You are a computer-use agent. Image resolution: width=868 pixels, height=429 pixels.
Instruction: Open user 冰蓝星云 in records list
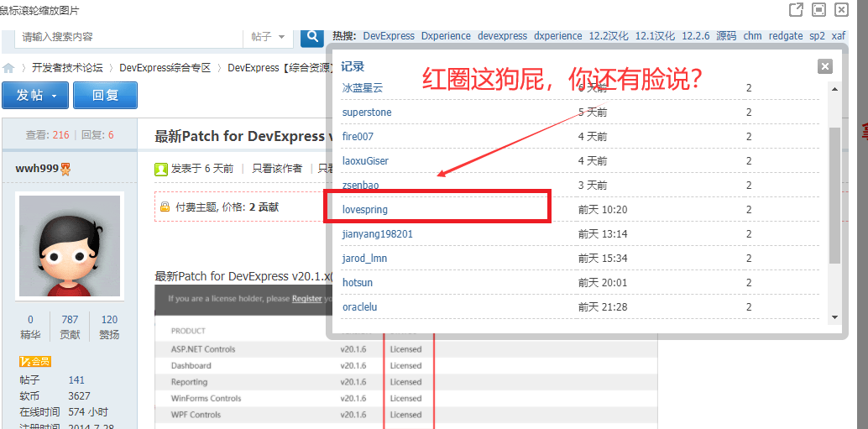click(x=363, y=87)
